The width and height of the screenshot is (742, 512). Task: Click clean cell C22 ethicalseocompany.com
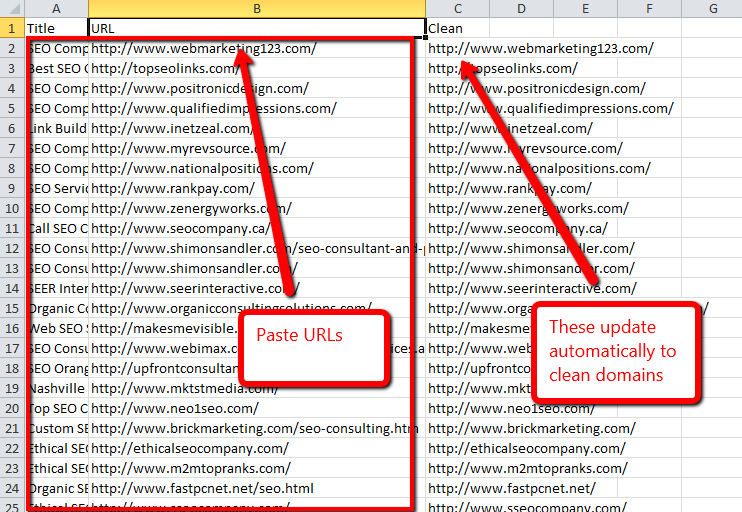click(458, 448)
